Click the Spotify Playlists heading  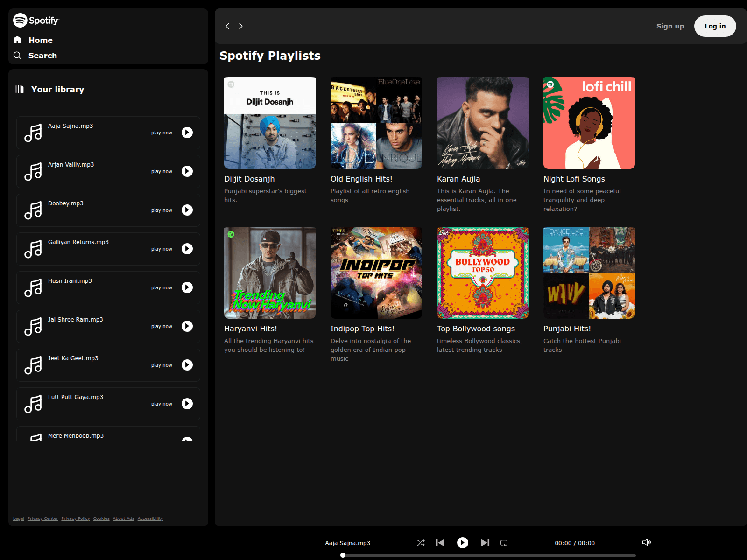270,56
